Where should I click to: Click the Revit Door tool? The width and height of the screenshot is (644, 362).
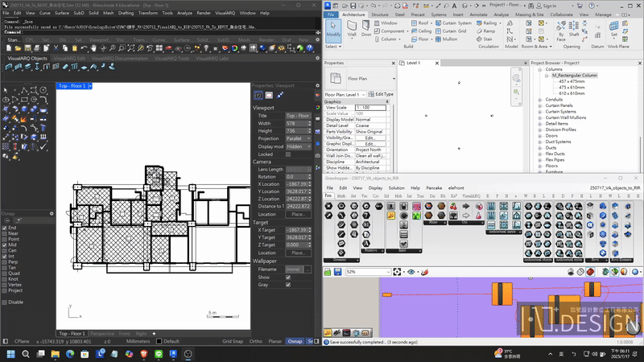click(366, 29)
